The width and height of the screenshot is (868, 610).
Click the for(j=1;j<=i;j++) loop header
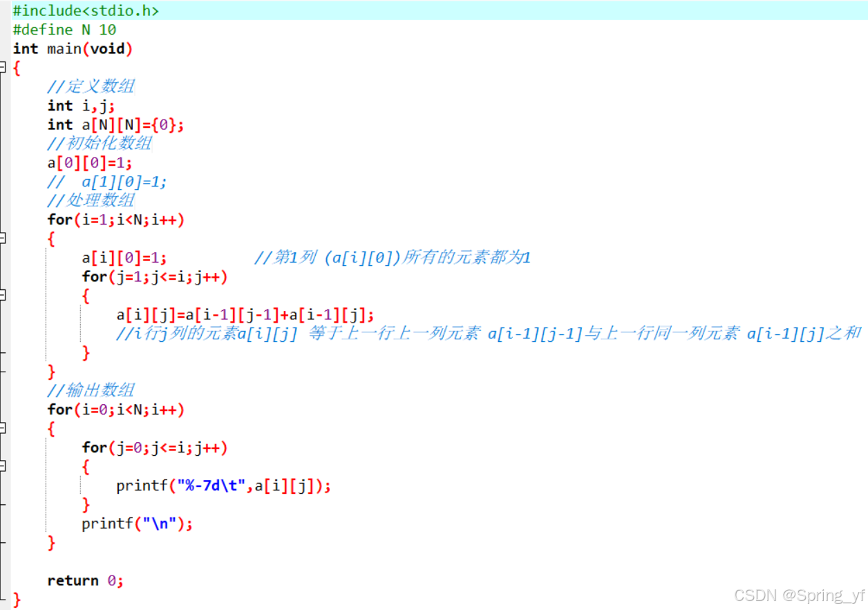pyautogui.click(x=155, y=277)
